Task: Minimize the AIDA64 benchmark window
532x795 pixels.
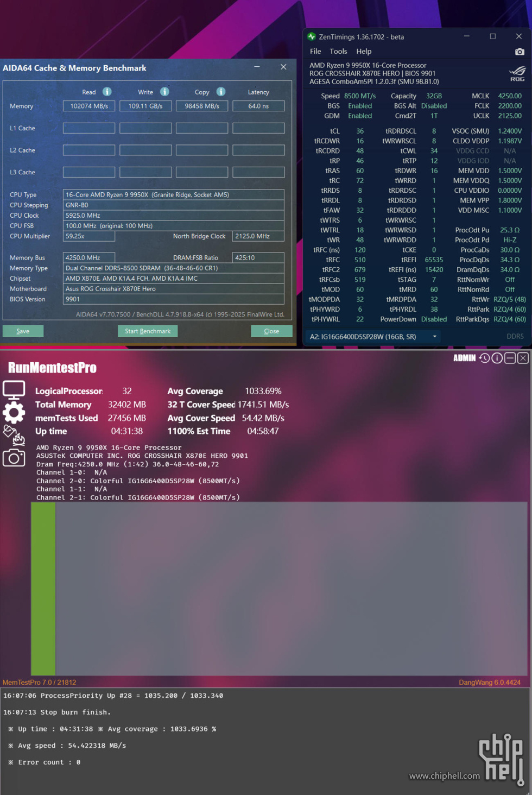Action: pyautogui.click(x=257, y=67)
